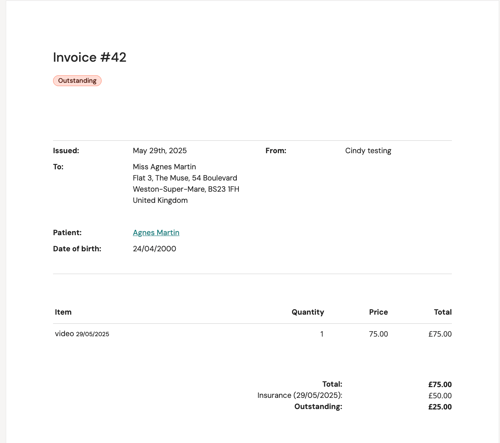Click the Flat 3, The Muse address line
Image resolution: width=500 pixels, height=443 pixels.
pyautogui.click(x=185, y=178)
